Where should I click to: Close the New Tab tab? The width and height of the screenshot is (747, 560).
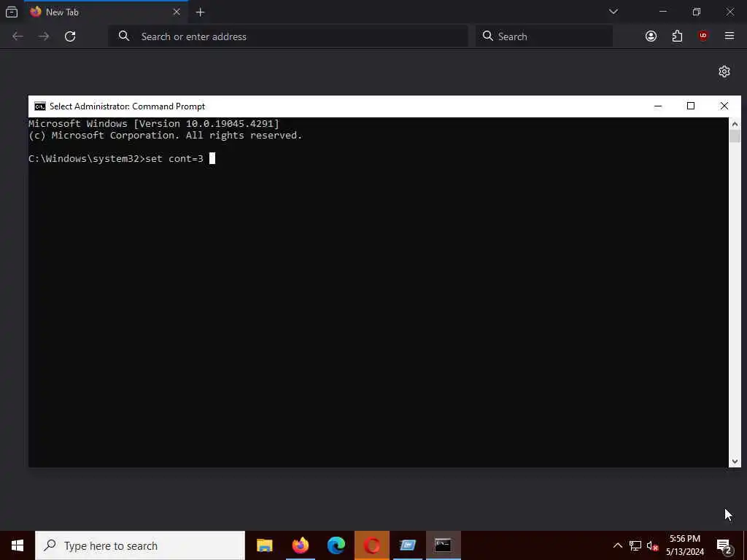(177, 12)
